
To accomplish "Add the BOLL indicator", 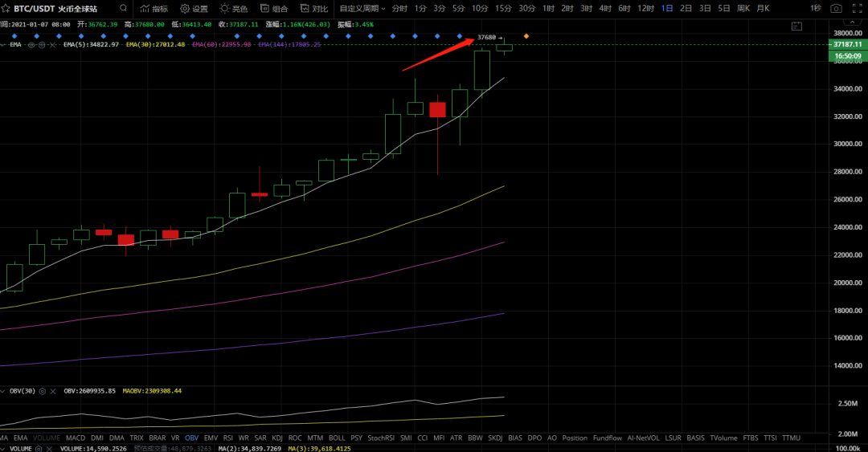I will 337,438.
